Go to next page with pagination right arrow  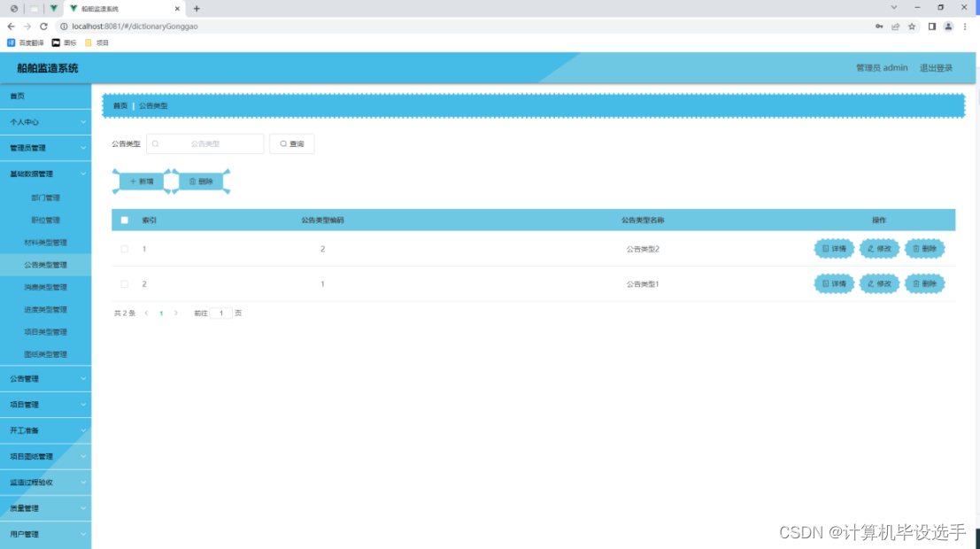(x=176, y=313)
